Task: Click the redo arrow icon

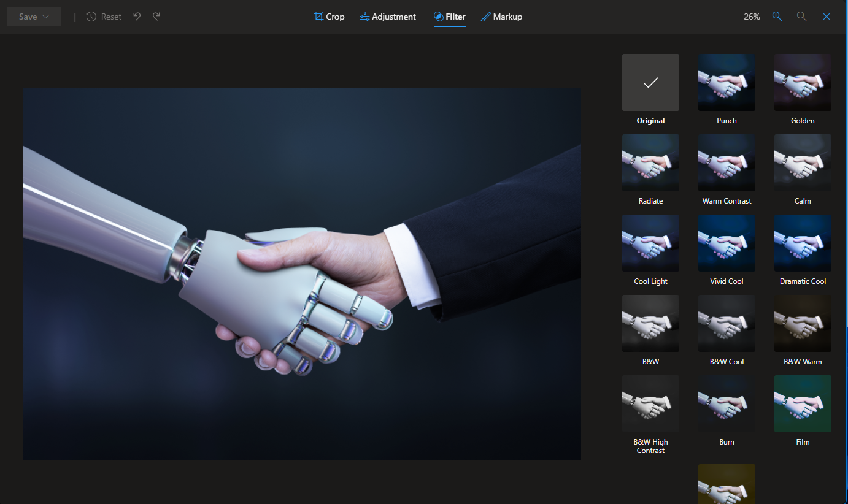Action: pos(156,17)
